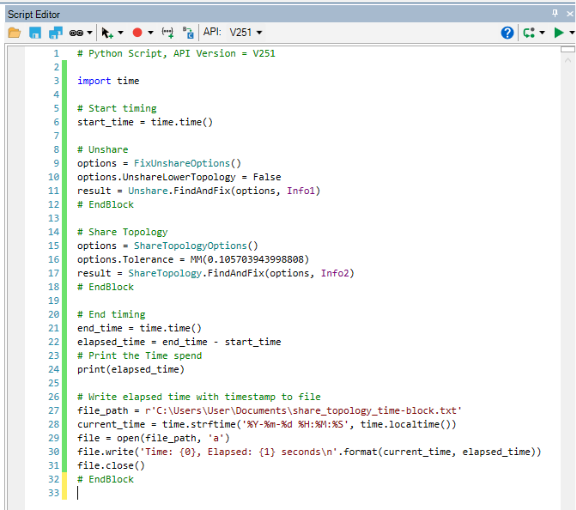Screen dimensions: 576x510
Task: Open a script file using folder icon
Action: [14, 33]
